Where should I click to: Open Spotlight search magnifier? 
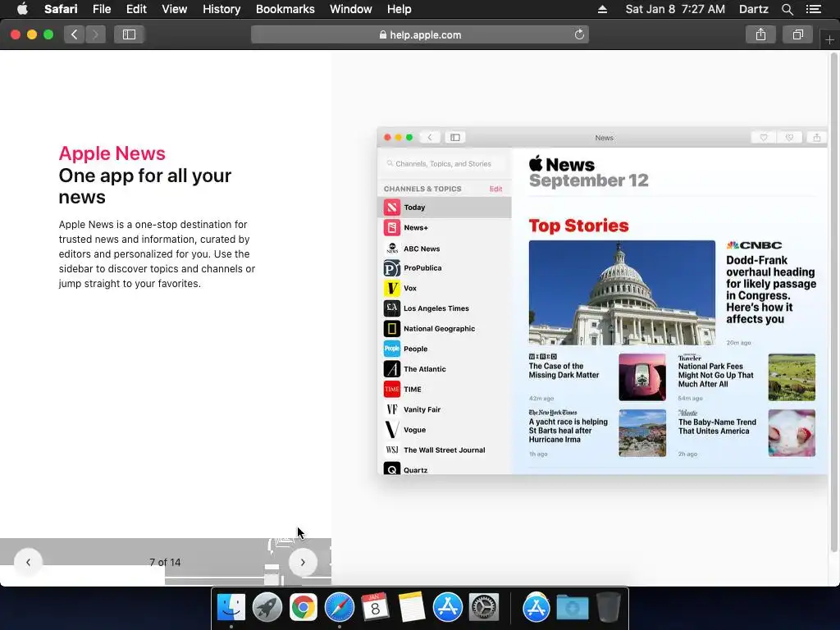click(787, 9)
